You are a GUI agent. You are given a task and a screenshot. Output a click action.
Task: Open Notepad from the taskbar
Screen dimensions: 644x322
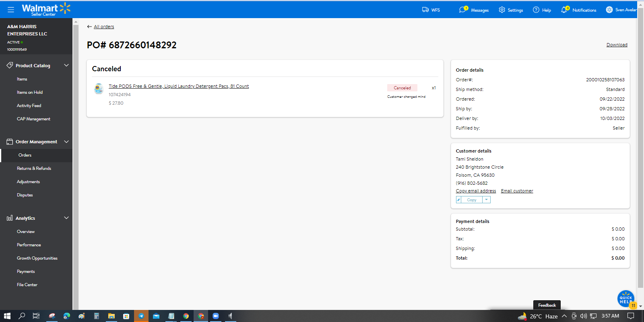click(x=171, y=316)
